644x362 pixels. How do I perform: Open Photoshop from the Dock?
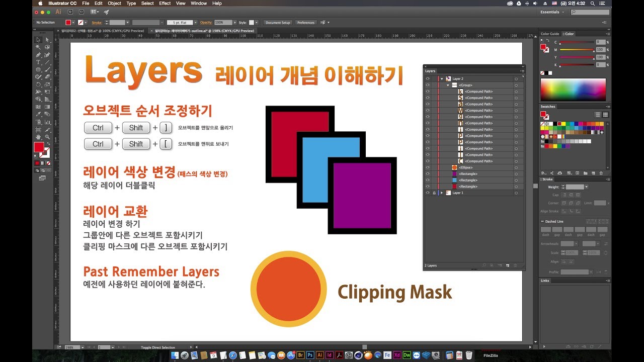(310, 355)
